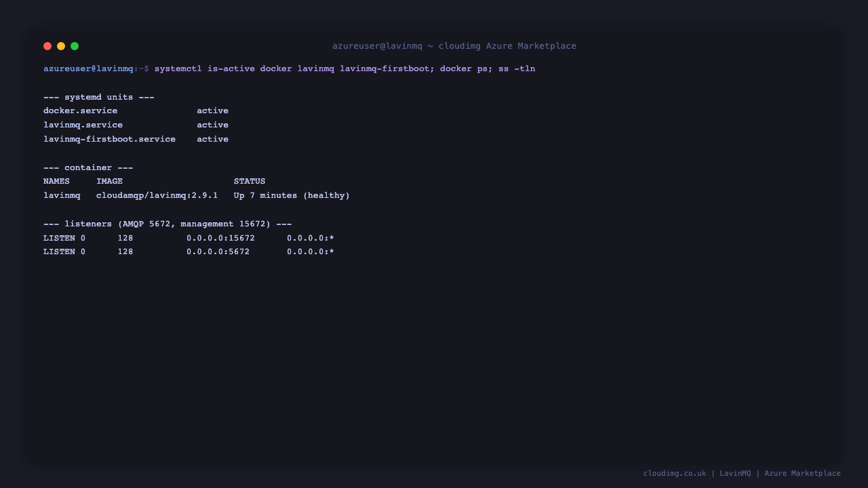Image resolution: width=868 pixels, height=488 pixels.
Task: Click listener address 0.0.0.0:15672
Action: click(x=221, y=238)
